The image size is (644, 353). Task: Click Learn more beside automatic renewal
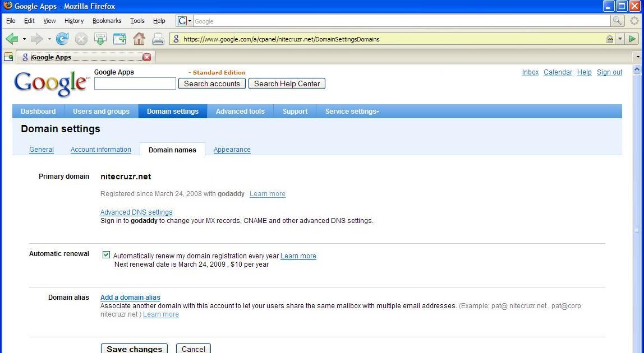coord(298,256)
